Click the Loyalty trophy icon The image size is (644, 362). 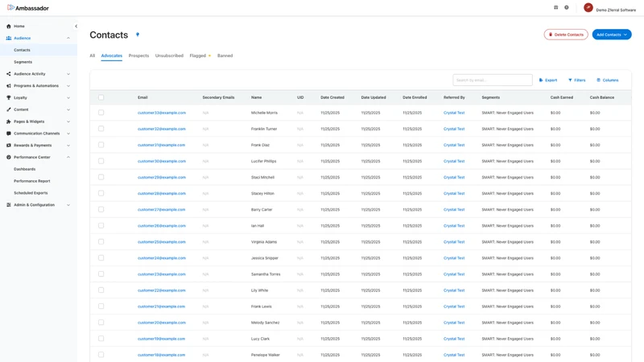(9, 97)
